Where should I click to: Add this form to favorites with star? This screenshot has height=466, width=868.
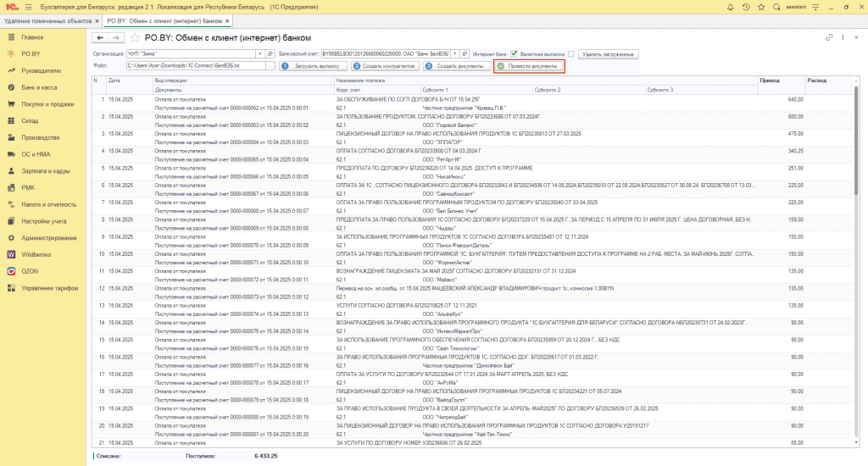[x=134, y=38]
